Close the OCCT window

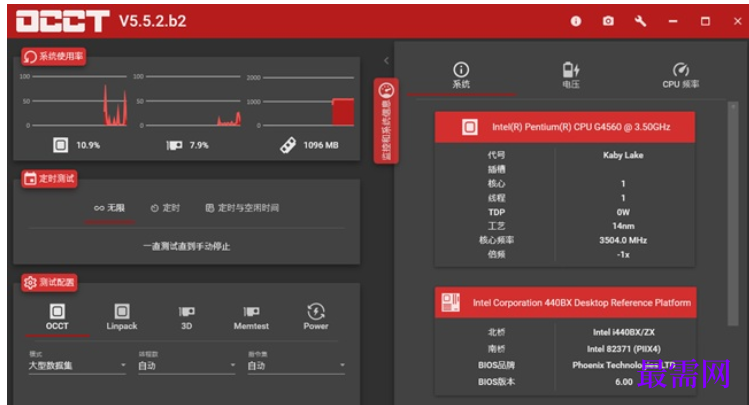point(738,21)
